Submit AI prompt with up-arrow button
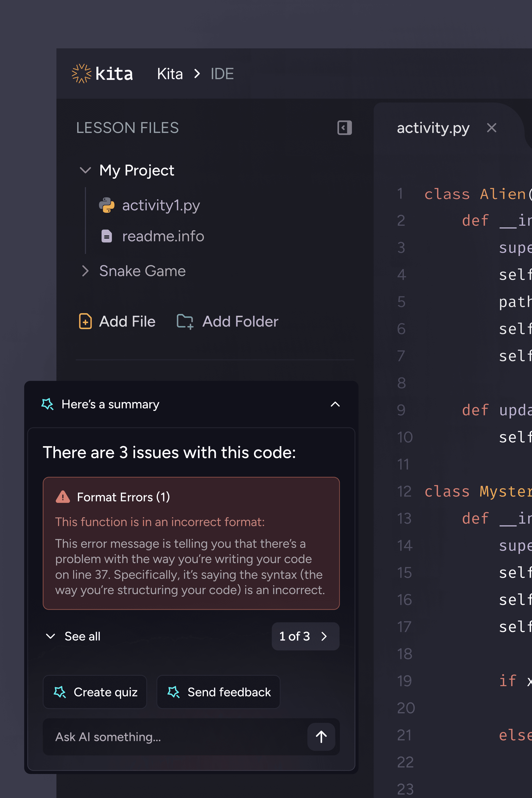The width and height of the screenshot is (532, 798). pyautogui.click(x=321, y=737)
